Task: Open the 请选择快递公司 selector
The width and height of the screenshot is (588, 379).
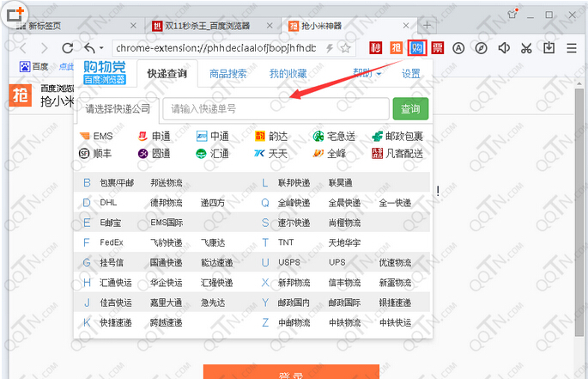Action: [118, 109]
